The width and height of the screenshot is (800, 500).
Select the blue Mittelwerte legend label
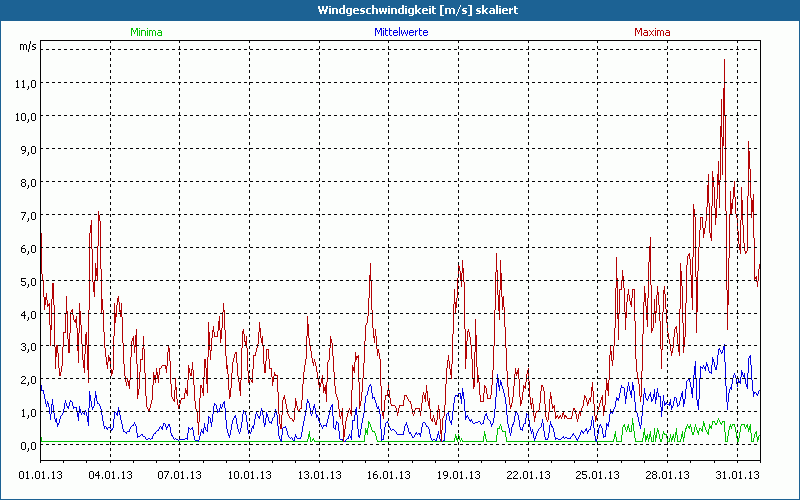coord(401,32)
